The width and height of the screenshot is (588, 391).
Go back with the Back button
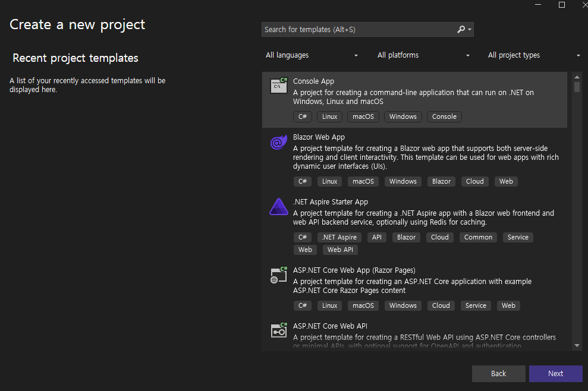pyautogui.click(x=498, y=373)
